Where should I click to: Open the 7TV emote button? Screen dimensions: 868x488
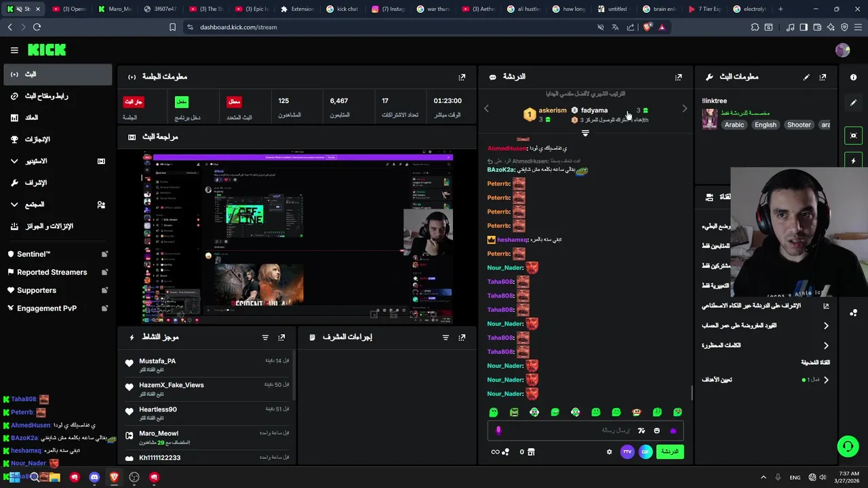627,452
